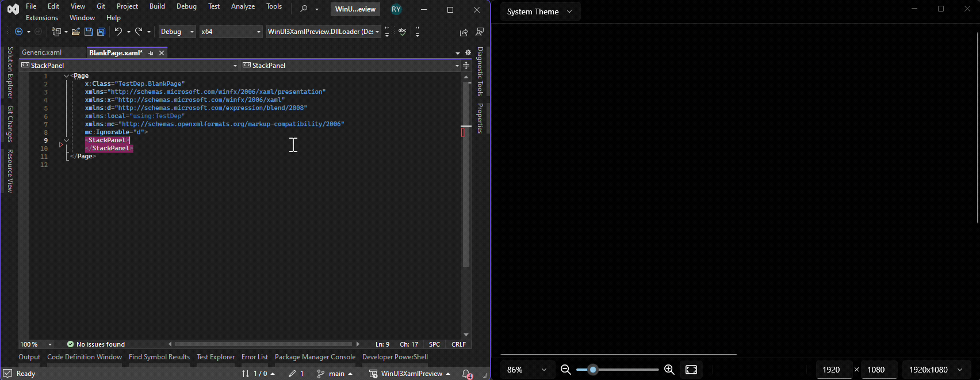Image resolution: width=980 pixels, height=380 pixels.
Task: Click the Visual Studio logo icon
Action: pos(13,10)
